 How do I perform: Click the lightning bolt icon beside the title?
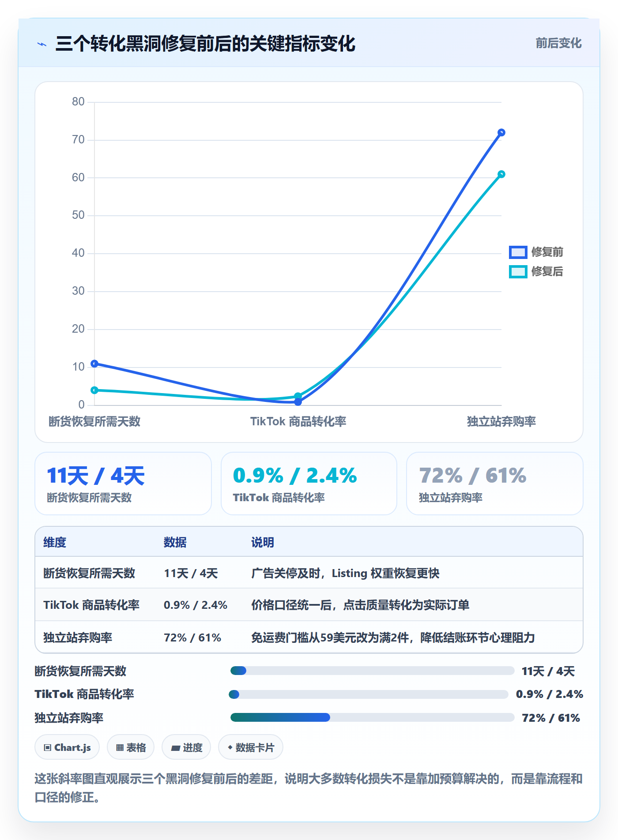[x=42, y=44]
